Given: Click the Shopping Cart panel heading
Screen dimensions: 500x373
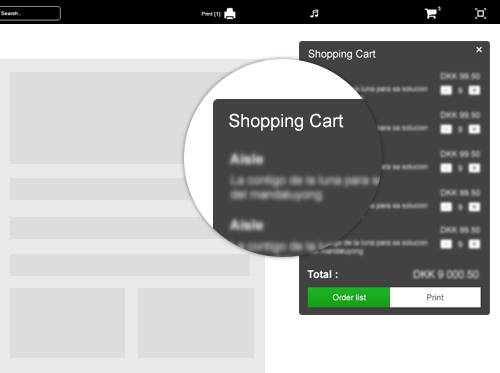Looking at the screenshot, I should tap(342, 54).
